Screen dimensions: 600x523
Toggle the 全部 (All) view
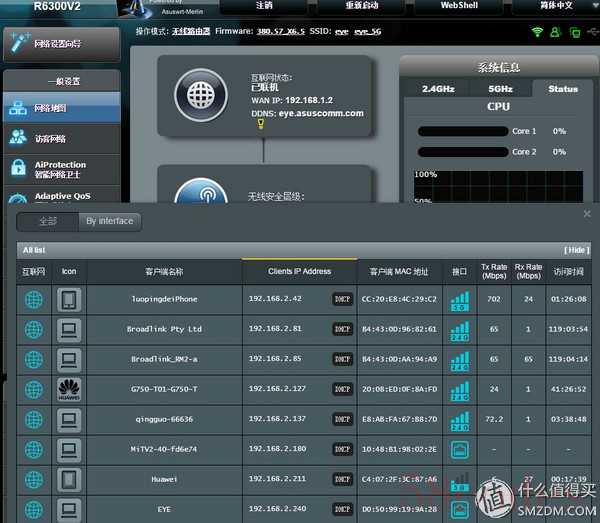coord(48,221)
